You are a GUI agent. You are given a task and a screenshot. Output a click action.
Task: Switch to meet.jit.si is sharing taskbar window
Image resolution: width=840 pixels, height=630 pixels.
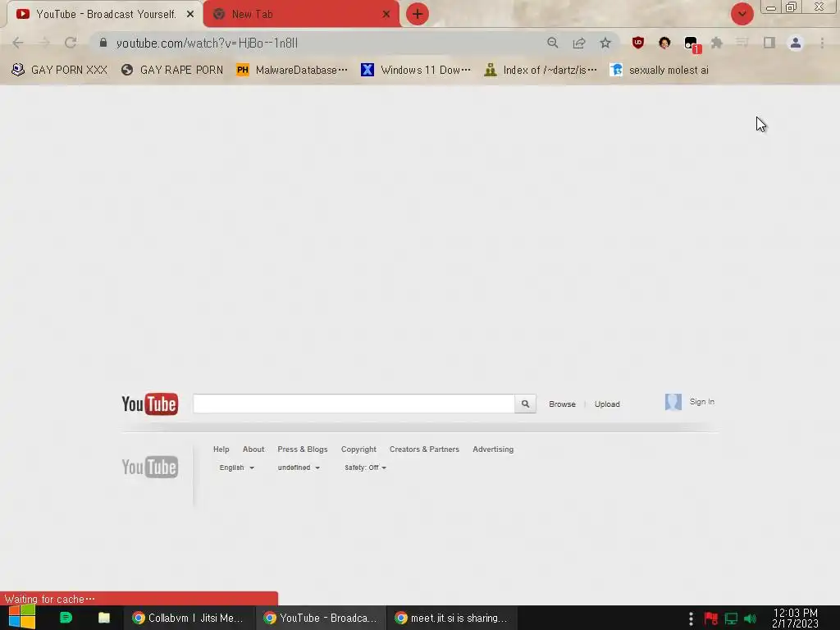tap(452, 618)
